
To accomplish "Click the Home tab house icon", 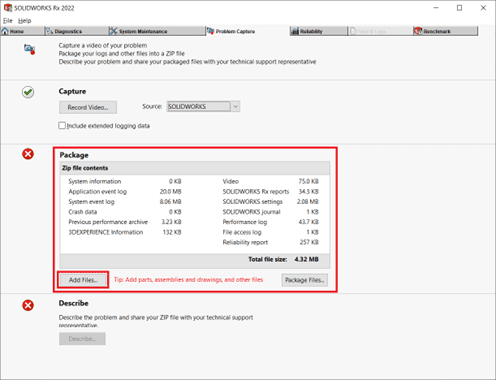I will tap(5, 31).
